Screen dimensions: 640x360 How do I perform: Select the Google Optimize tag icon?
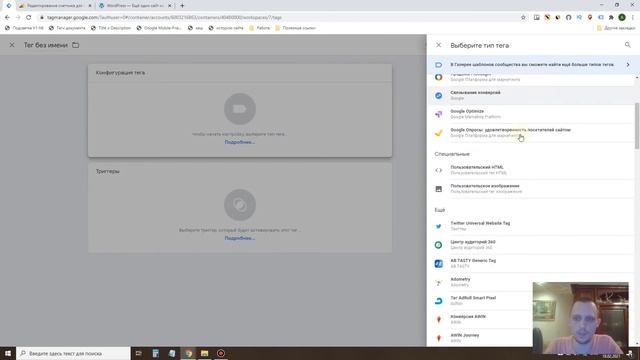pyautogui.click(x=438, y=114)
